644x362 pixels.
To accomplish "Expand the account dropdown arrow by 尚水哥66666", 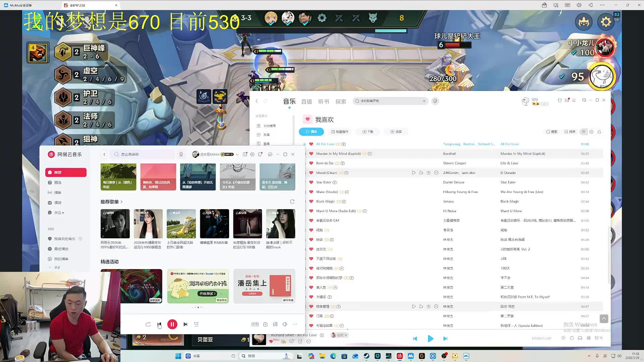I will click(x=237, y=155).
